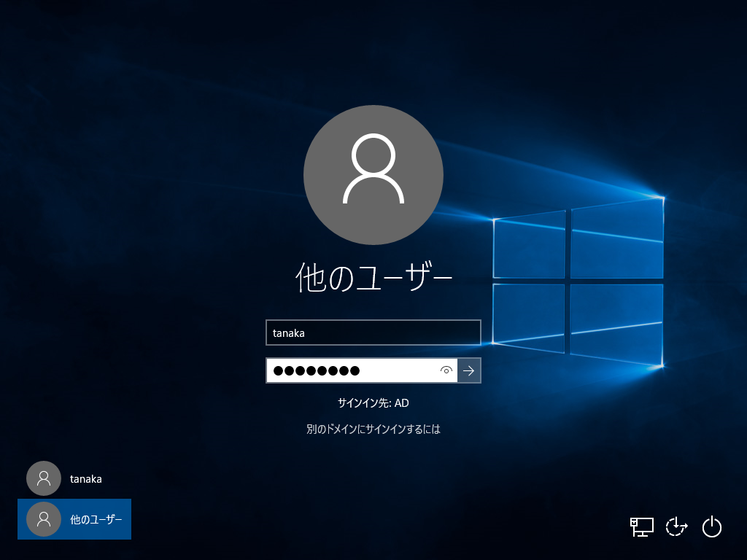Click the large user avatar picture
Screen dimensions: 747x560
pos(373,175)
